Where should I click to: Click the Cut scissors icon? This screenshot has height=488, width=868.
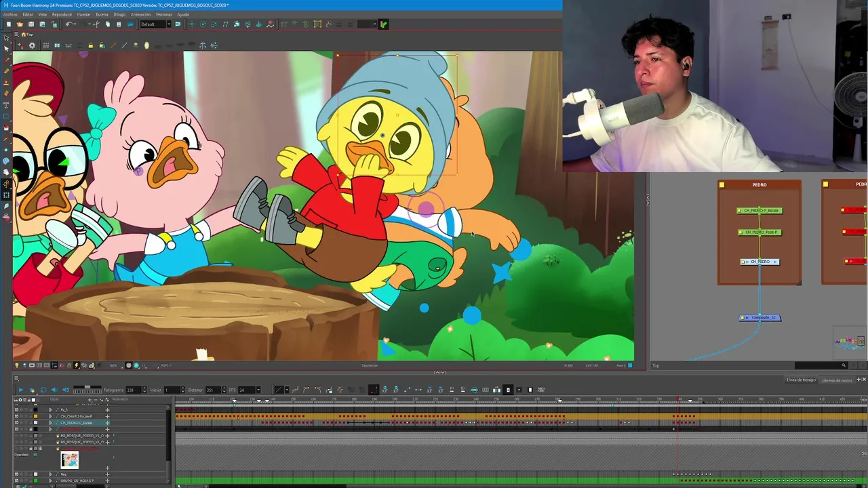click(x=96, y=24)
